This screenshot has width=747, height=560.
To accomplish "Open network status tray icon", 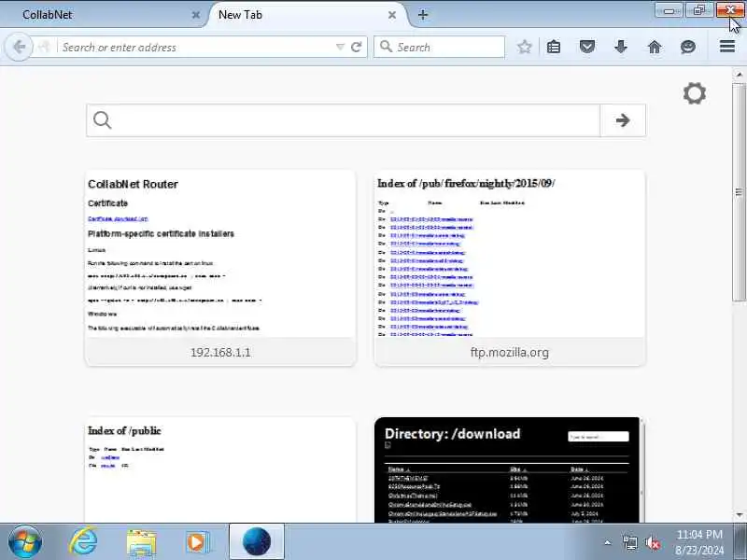I will click(629, 542).
